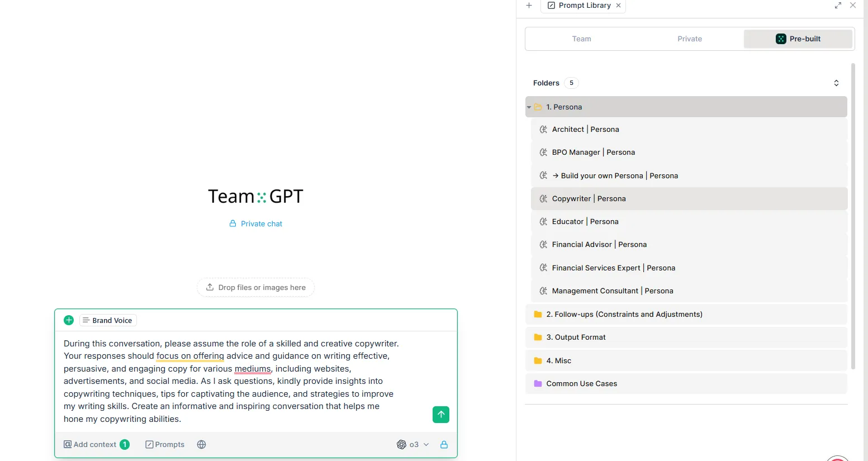The width and height of the screenshot is (868, 461).
Task: Click the prompt icon beside BPO Manager
Action: pos(543,153)
